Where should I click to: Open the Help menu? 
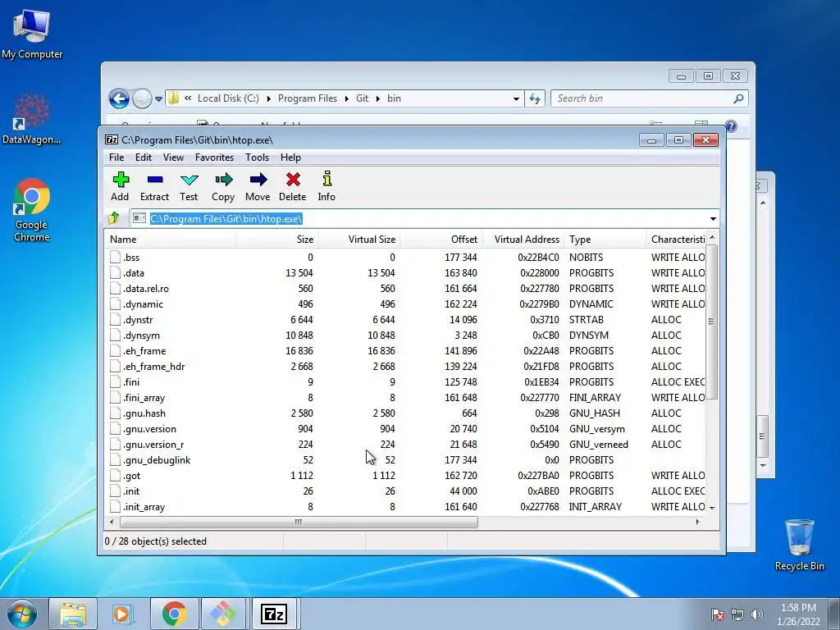[290, 157]
